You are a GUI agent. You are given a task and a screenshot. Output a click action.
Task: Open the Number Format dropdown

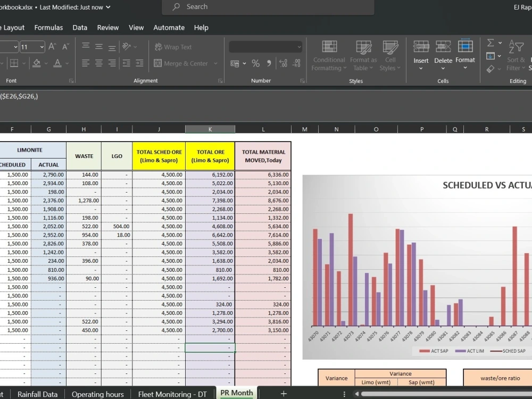[298, 46]
